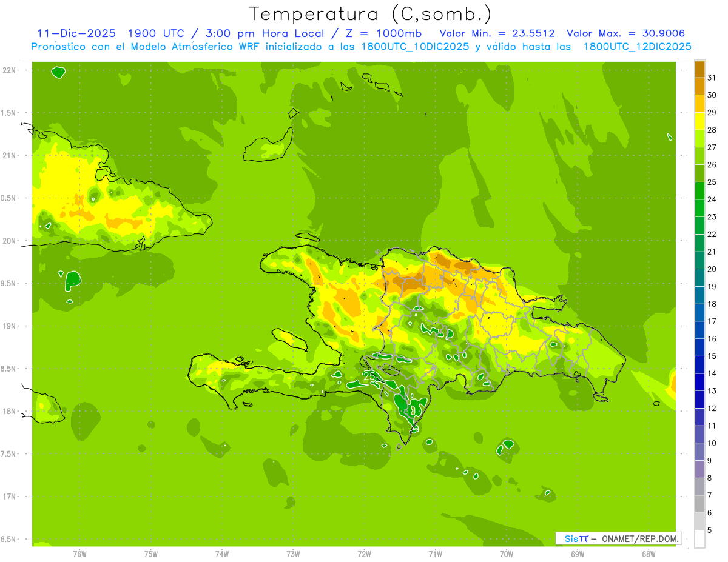Click the "21N" latitude label
Viewport: 728px width, 562px height.
point(10,156)
